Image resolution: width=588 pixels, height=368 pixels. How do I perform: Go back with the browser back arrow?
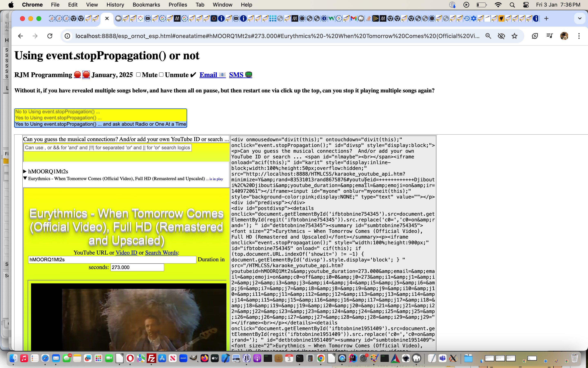(20, 36)
